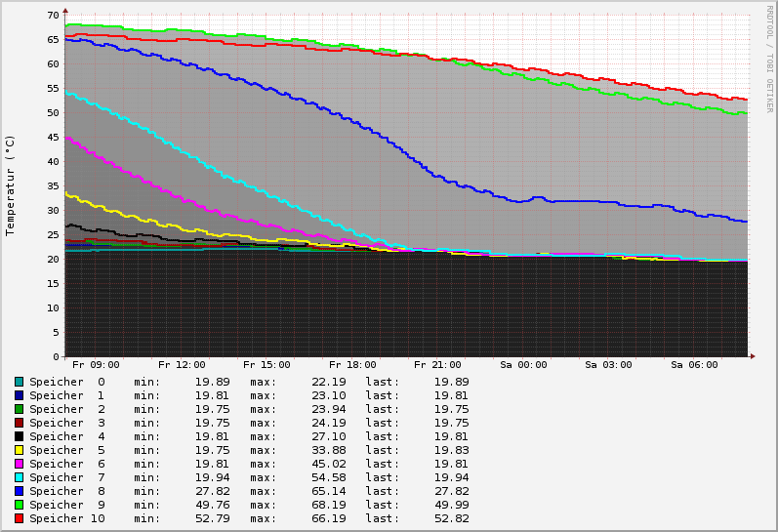
Task: Click the Fr 09:00 time axis label
Action: [96, 365]
